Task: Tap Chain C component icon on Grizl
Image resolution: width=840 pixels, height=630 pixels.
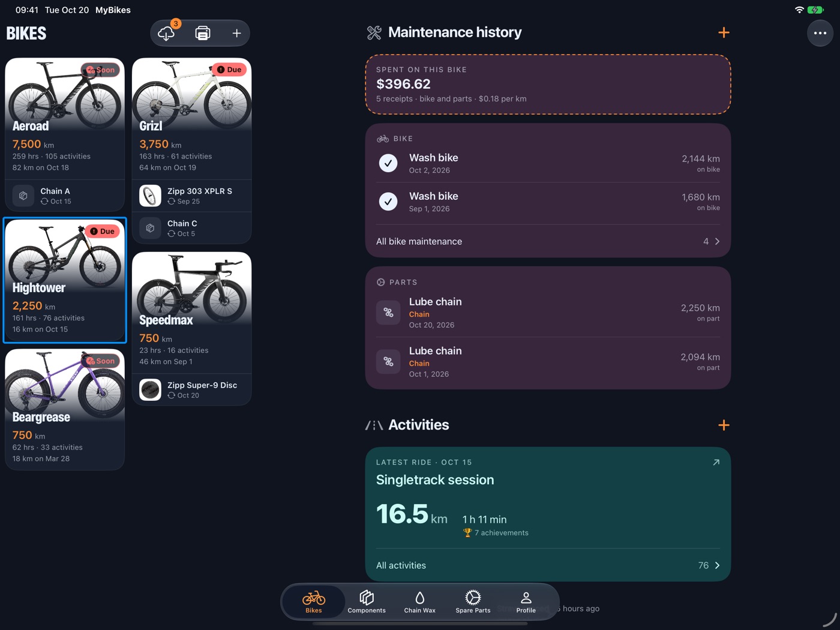Action: (150, 228)
